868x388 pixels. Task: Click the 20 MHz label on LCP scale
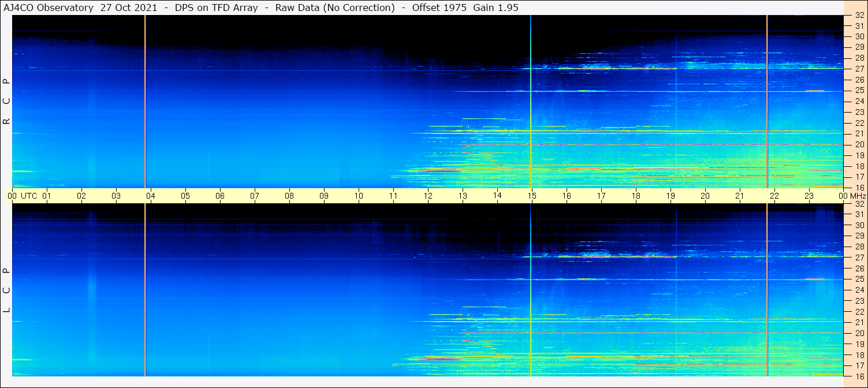click(x=859, y=333)
